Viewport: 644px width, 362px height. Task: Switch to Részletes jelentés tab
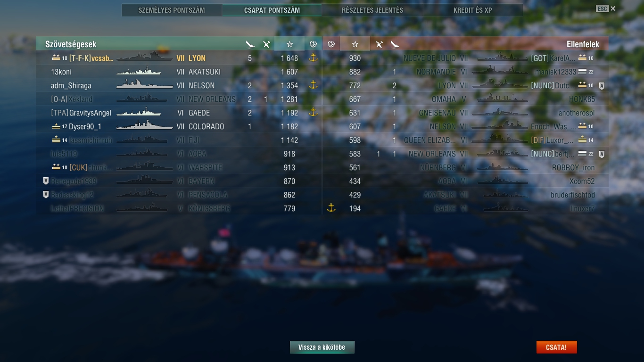[372, 10]
